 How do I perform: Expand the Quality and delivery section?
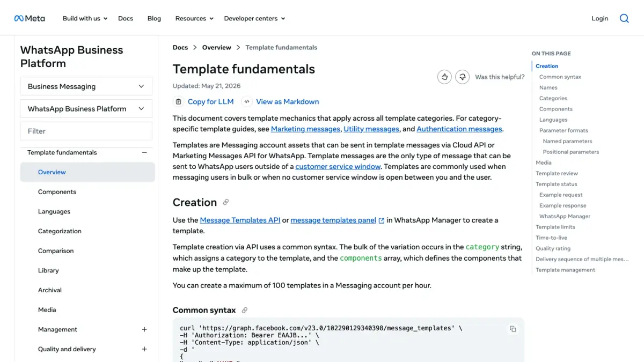point(144,349)
